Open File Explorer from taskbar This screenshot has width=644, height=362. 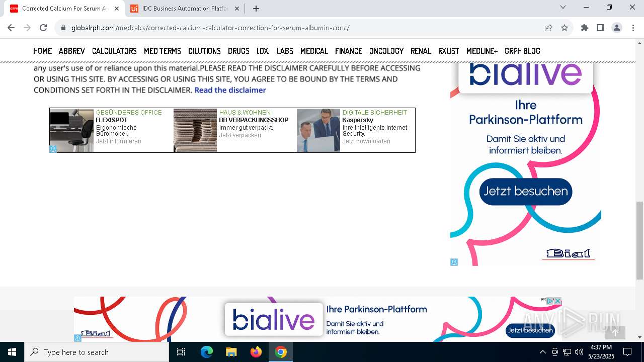[x=231, y=352]
